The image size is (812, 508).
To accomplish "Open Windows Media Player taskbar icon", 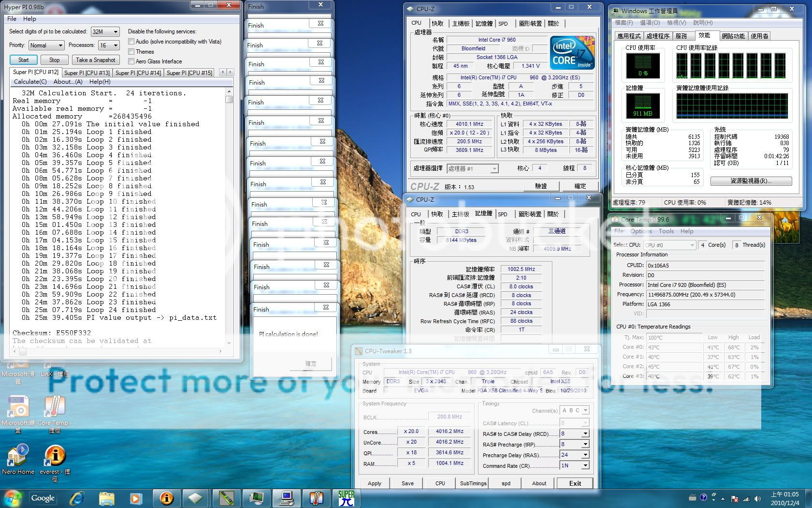I will 135,498.
